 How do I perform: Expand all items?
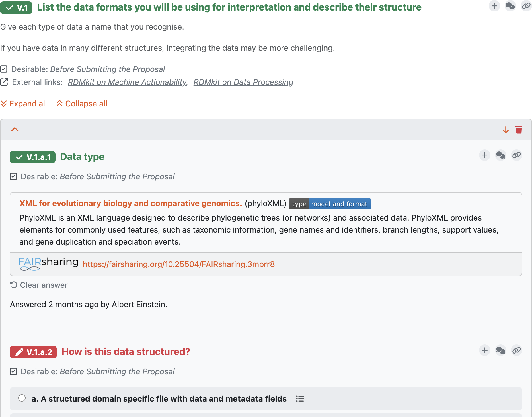24,104
